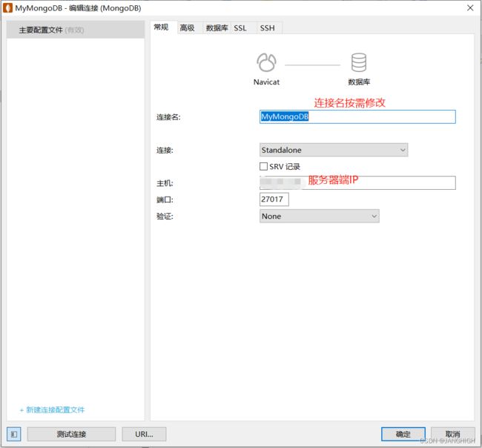Select the 主要配置文件 profile item
The width and height of the screenshot is (482, 448).
tap(76, 30)
